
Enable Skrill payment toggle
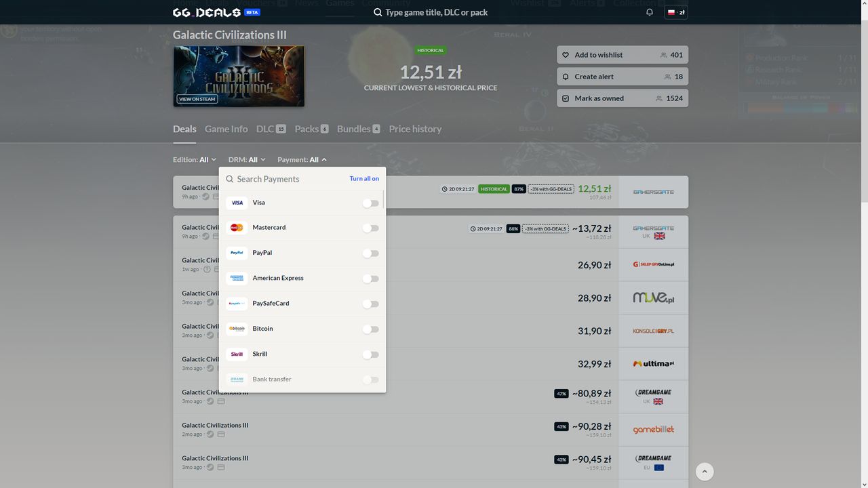click(x=370, y=354)
